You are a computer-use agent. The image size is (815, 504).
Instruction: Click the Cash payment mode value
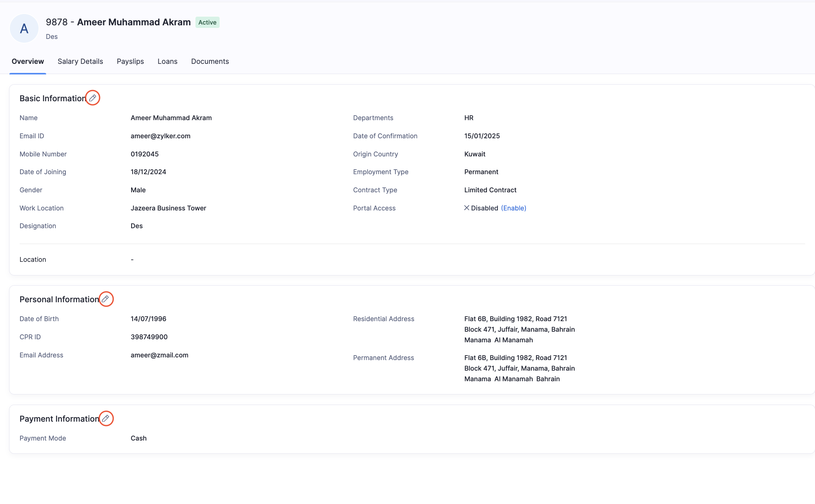click(x=139, y=438)
